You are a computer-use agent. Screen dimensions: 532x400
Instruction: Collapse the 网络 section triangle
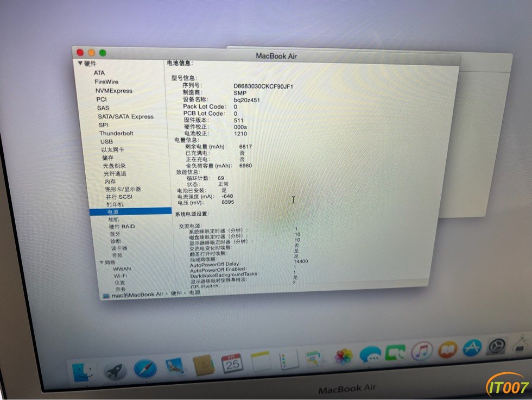(x=102, y=262)
